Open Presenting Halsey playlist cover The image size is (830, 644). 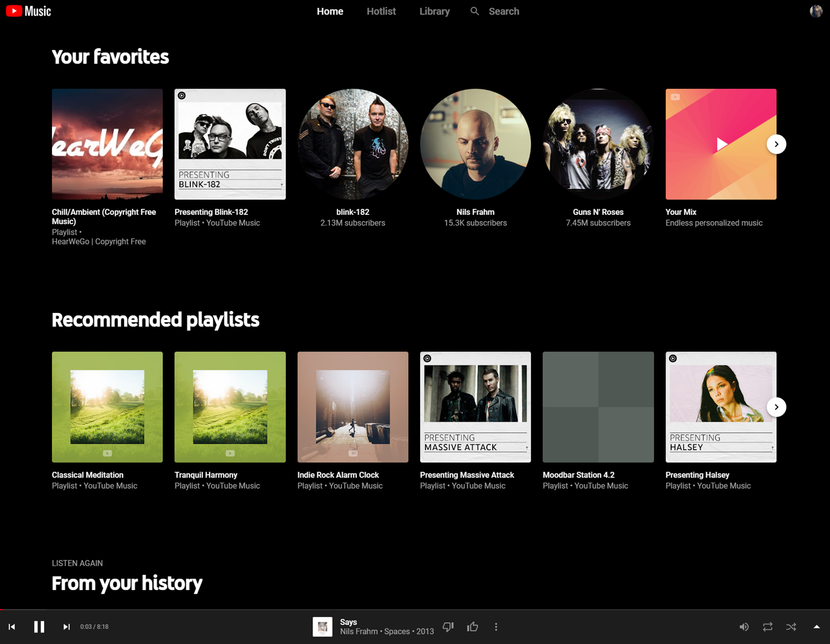pyautogui.click(x=721, y=407)
